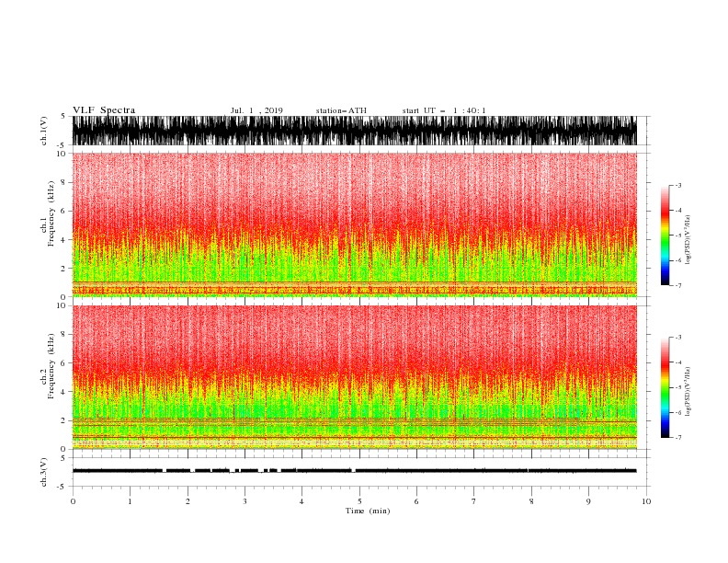Click the "station=ATH" header label
The height and width of the screenshot is (563, 728).
(341, 110)
